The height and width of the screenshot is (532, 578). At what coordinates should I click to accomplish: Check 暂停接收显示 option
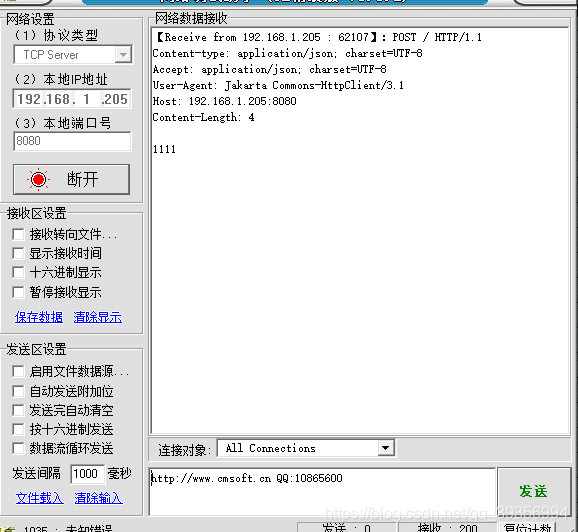(18, 292)
